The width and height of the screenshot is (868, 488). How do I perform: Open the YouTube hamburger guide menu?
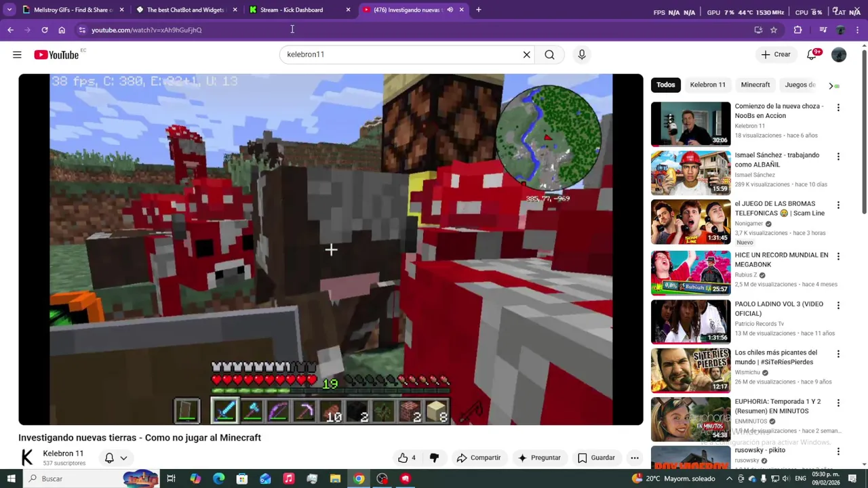click(17, 55)
